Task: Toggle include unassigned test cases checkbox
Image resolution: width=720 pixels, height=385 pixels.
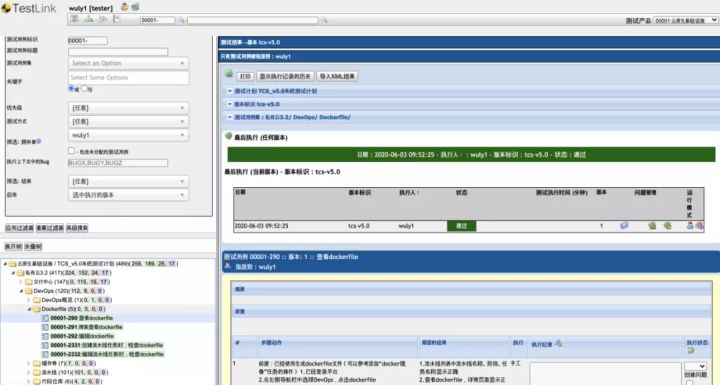Action: (71, 151)
